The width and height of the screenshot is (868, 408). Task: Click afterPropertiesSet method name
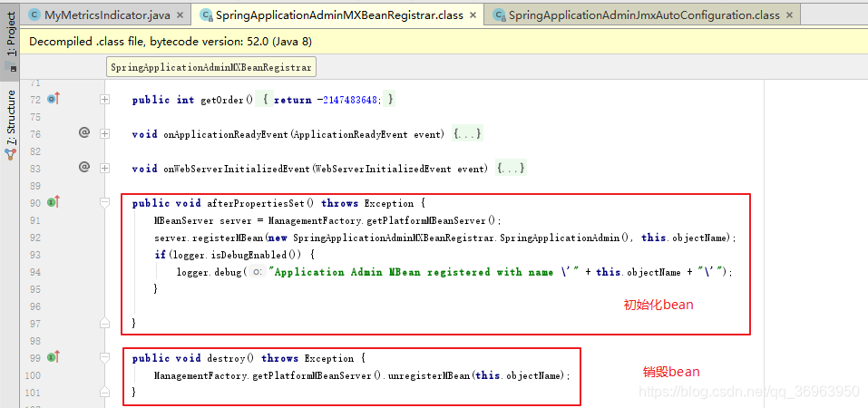[x=255, y=203]
